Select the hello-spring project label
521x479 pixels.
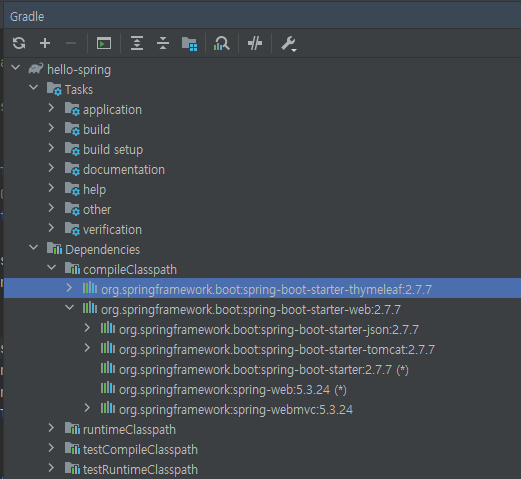(79, 70)
